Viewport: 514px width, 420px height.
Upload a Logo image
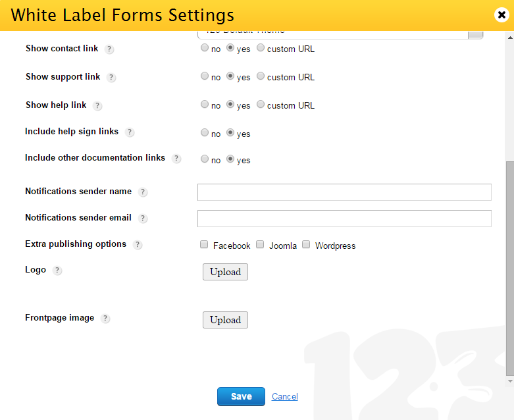[225, 272]
